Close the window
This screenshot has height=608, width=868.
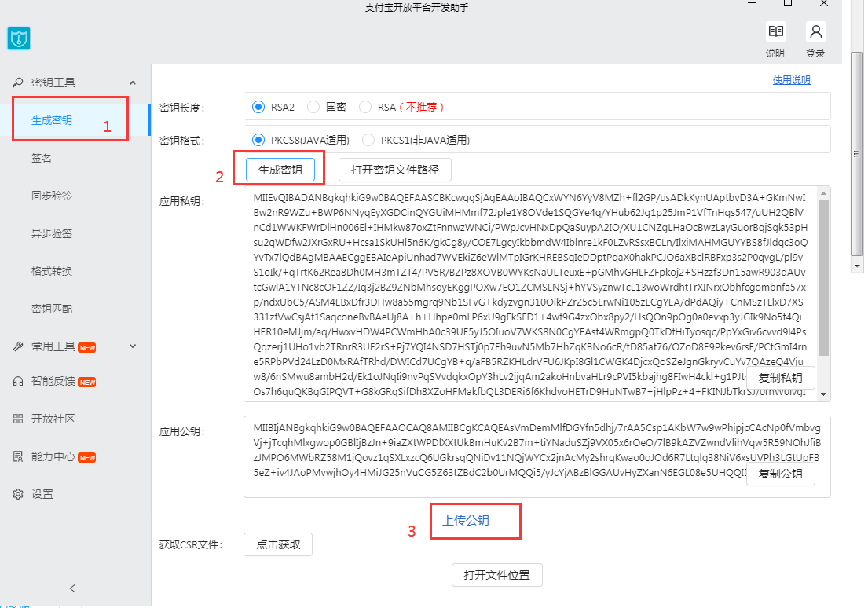(x=824, y=3)
